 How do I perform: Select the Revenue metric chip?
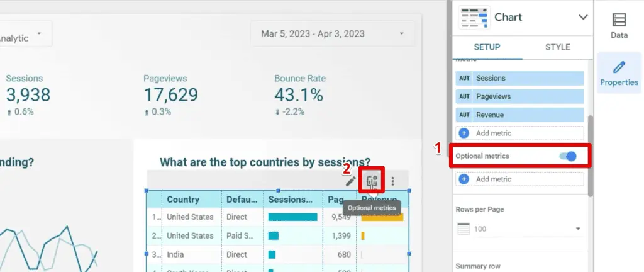point(520,115)
